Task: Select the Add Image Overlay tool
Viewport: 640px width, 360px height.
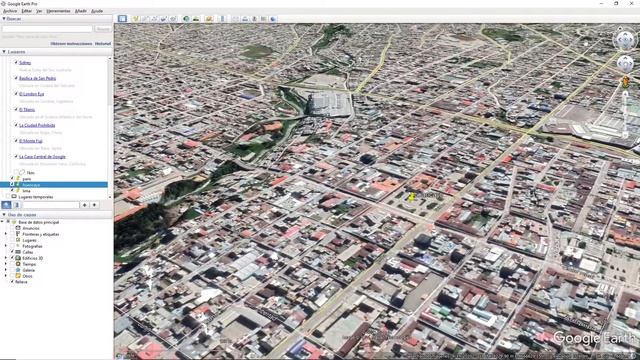Action: [x=164, y=19]
